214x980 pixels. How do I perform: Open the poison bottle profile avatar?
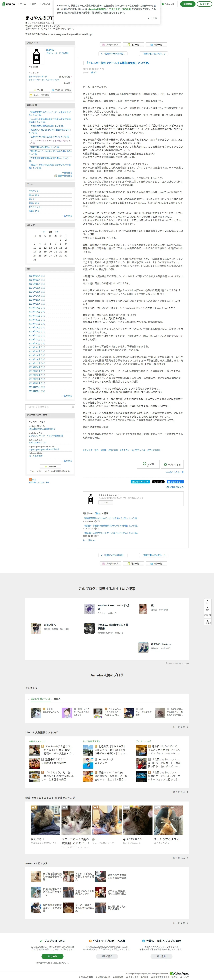pos(36,56)
